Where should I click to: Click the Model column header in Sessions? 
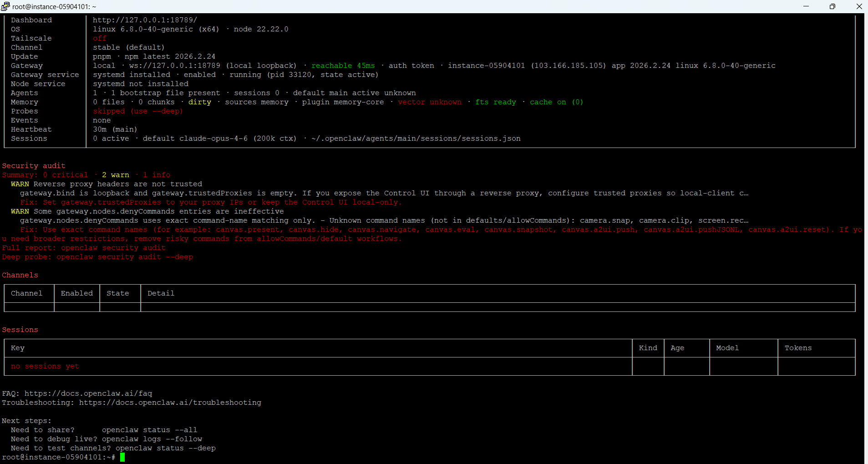(727, 348)
